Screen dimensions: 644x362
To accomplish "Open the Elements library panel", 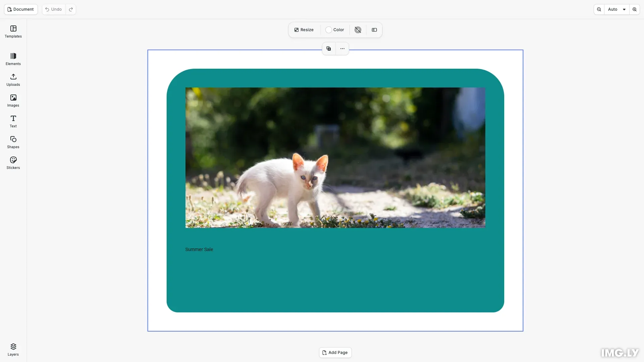I will 13,59.
